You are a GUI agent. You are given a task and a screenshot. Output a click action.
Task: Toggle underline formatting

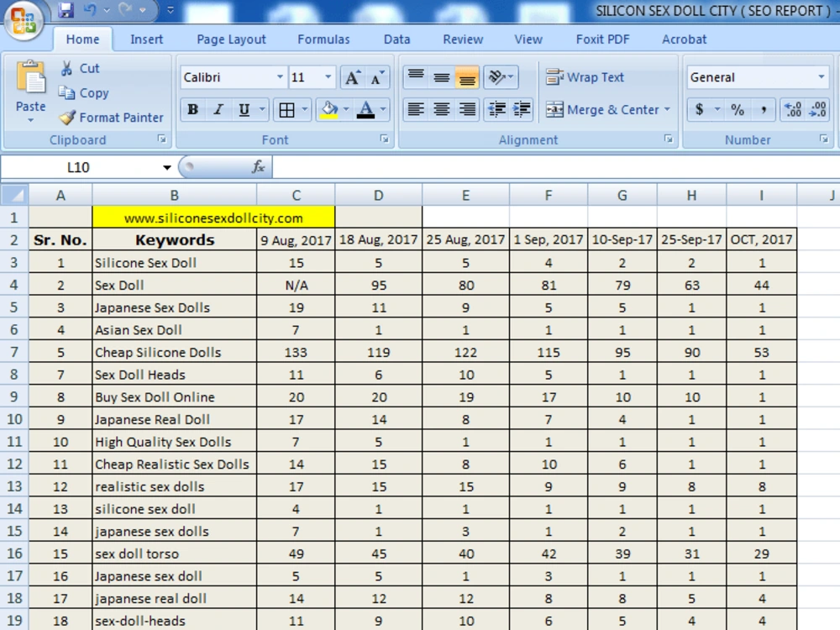coord(244,110)
